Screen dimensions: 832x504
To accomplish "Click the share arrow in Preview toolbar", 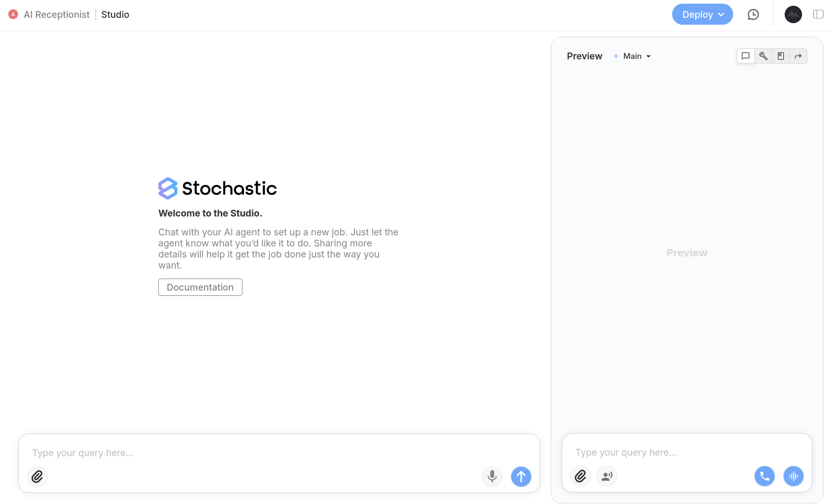I will [x=798, y=56].
